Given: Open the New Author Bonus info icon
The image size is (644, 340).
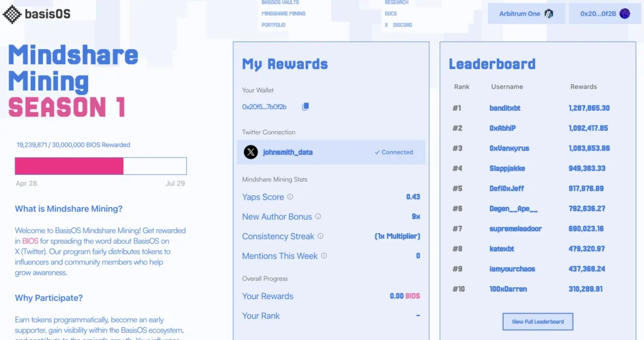Looking at the screenshot, I should pyautogui.click(x=318, y=217).
